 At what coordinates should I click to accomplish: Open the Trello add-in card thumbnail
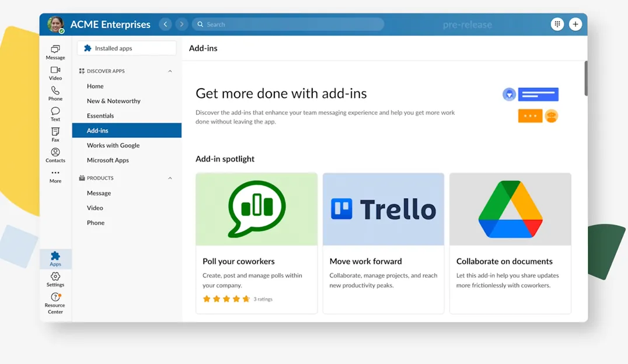[383, 209]
